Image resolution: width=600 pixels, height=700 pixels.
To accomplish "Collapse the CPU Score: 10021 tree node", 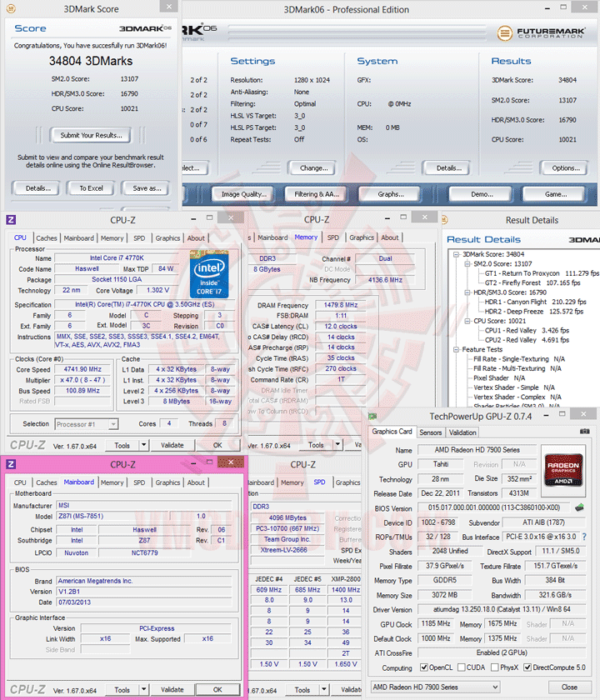I will click(x=467, y=321).
